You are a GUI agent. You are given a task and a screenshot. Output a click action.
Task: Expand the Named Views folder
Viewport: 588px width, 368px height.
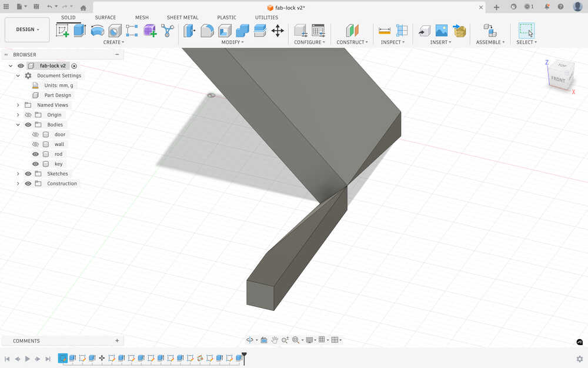pos(18,105)
